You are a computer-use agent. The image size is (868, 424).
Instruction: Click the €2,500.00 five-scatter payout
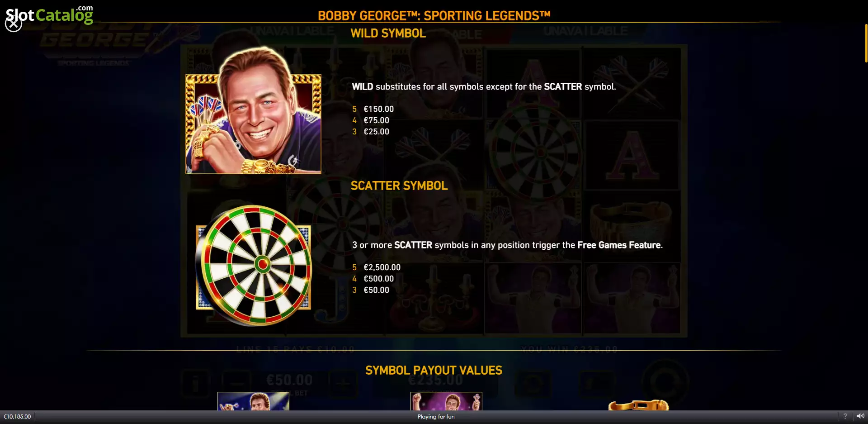(382, 267)
